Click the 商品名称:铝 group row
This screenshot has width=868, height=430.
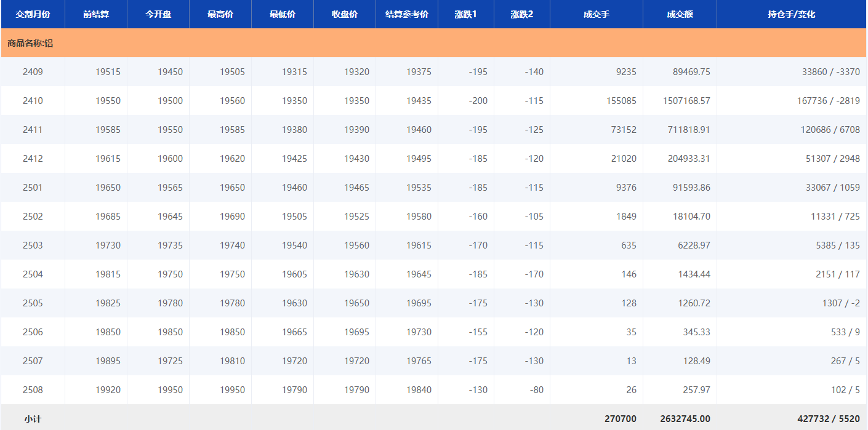click(30, 43)
